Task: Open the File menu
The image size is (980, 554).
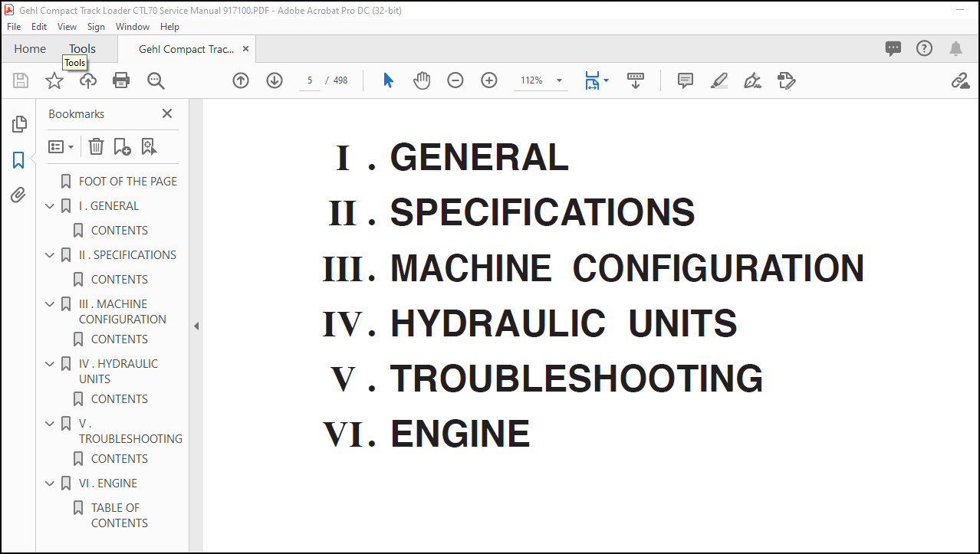Action: [14, 26]
